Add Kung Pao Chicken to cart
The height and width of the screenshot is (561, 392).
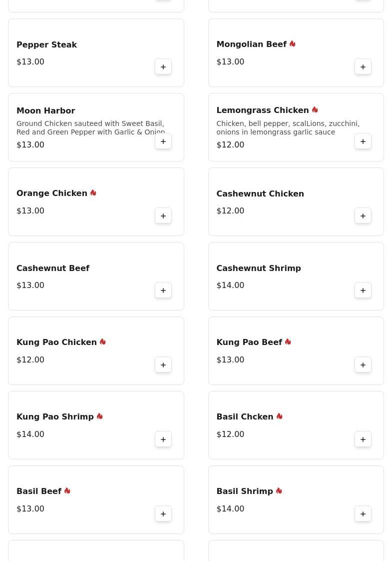[x=163, y=365]
